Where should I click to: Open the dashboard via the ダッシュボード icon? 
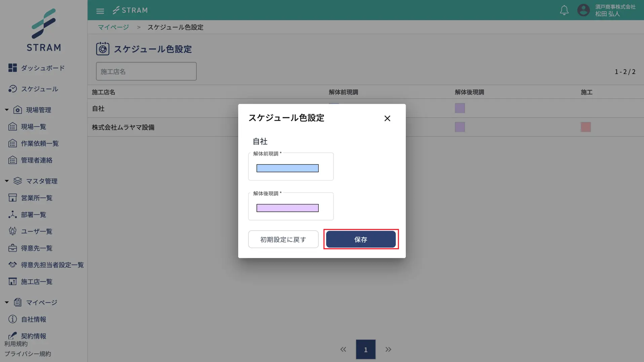[12, 68]
